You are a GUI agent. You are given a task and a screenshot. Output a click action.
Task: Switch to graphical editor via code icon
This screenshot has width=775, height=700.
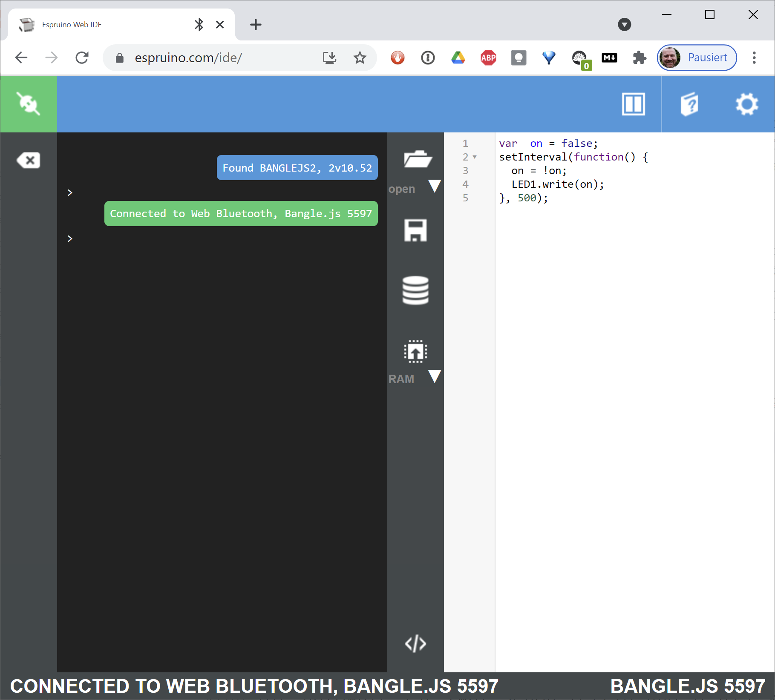pos(415,643)
